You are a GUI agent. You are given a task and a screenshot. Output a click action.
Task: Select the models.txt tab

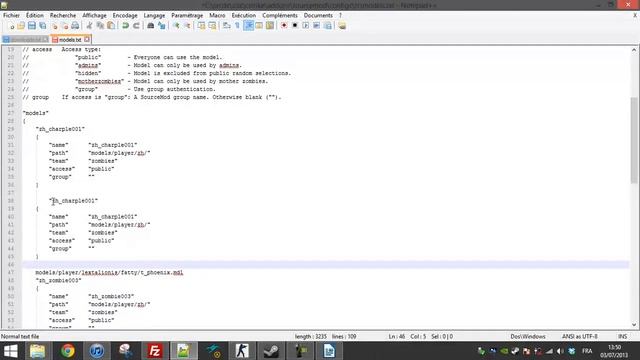point(70,40)
